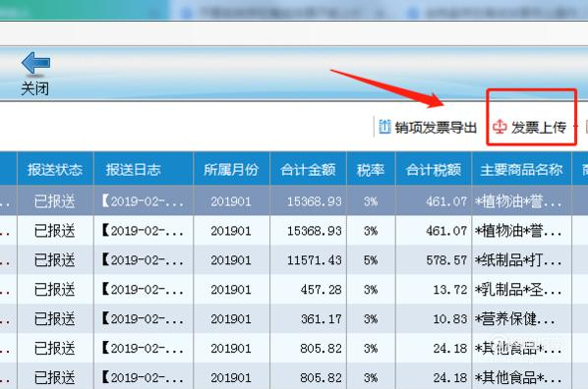Click the 合计税额 column header

point(434,169)
